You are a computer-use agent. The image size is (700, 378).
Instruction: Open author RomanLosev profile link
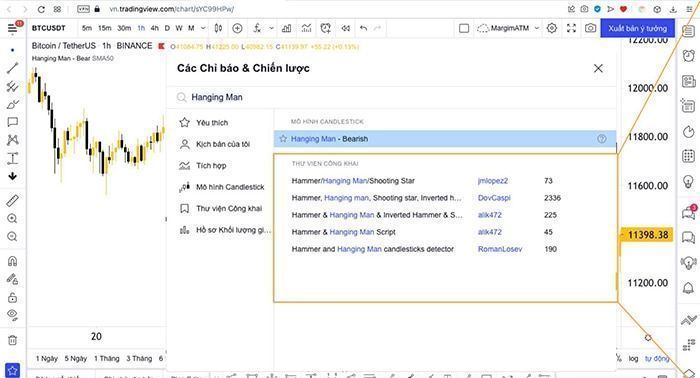tap(500, 249)
